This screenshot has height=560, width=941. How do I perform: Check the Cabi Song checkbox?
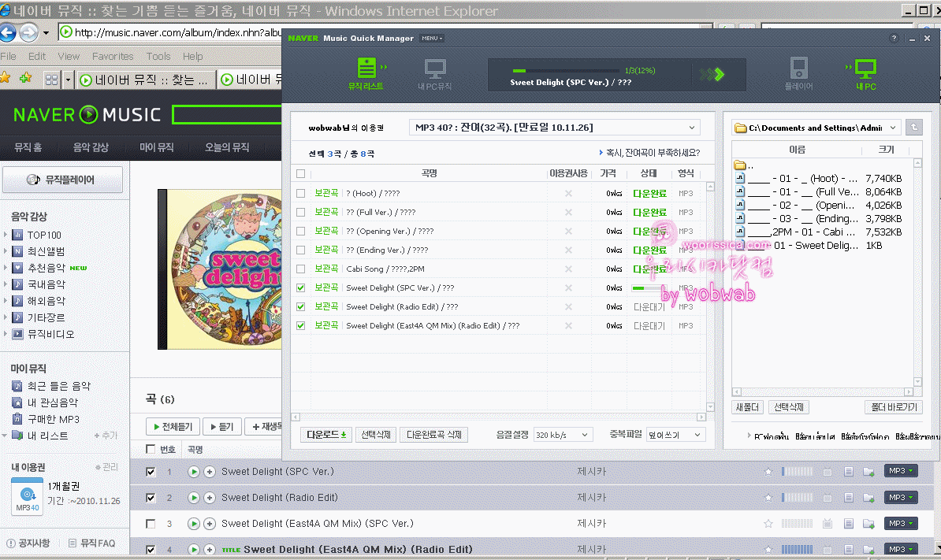(301, 269)
